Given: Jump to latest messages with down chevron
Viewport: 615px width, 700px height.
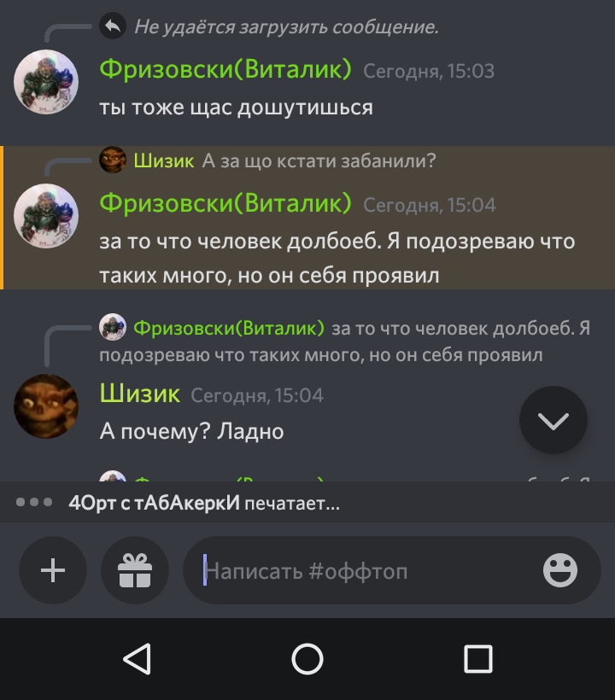Looking at the screenshot, I should click(x=553, y=420).
